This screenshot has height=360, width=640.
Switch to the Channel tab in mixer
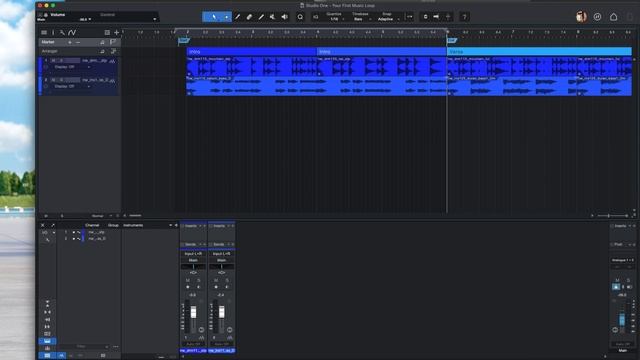point(92,225)
